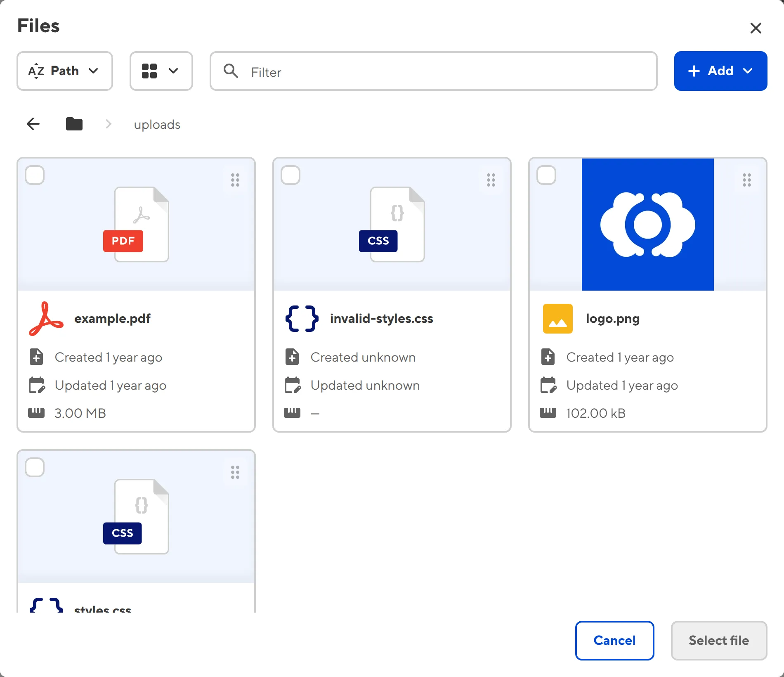Viewport: 784px width, 677px height.
Task: Open the Path sort dropdown
Action: tap(65, 71)
